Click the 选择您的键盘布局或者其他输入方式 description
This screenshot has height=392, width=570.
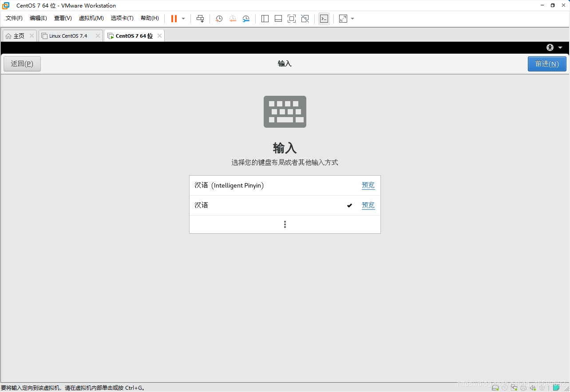pos(285,163)
